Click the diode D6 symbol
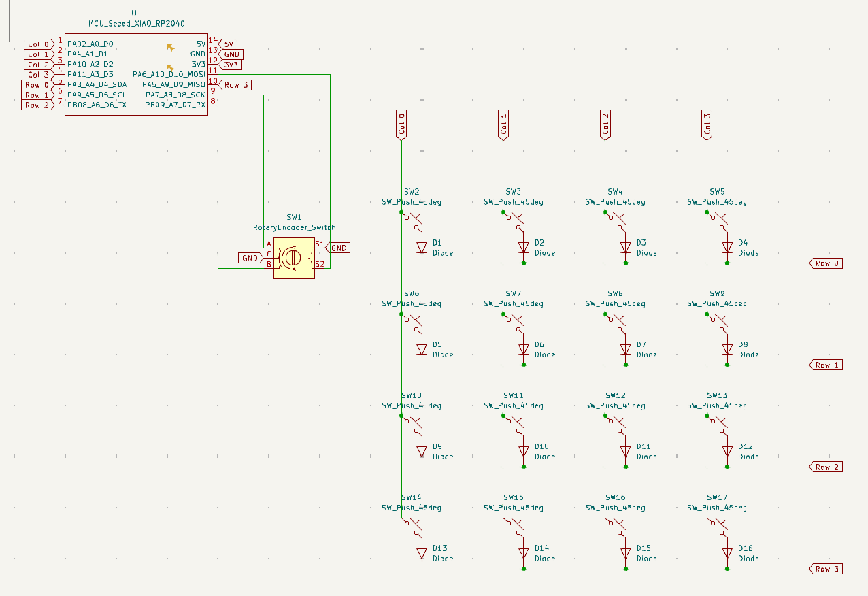This screenshot has width=868, height=596. [524, 350]
